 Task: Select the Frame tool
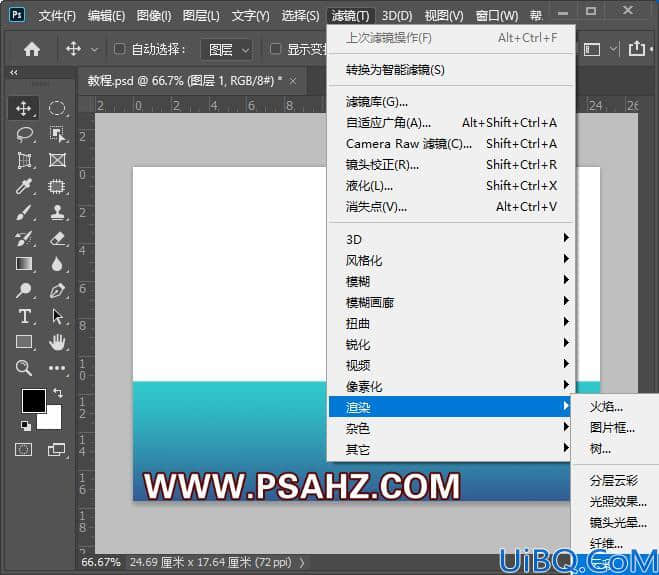tap(57, 161)
